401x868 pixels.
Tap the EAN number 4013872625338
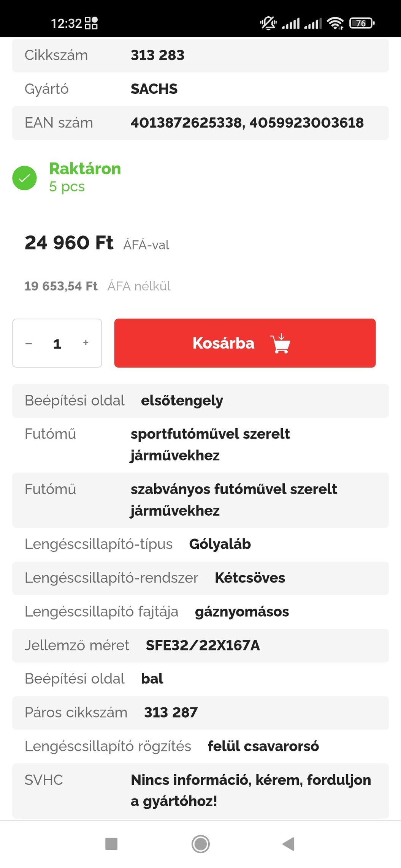(186, 123)
